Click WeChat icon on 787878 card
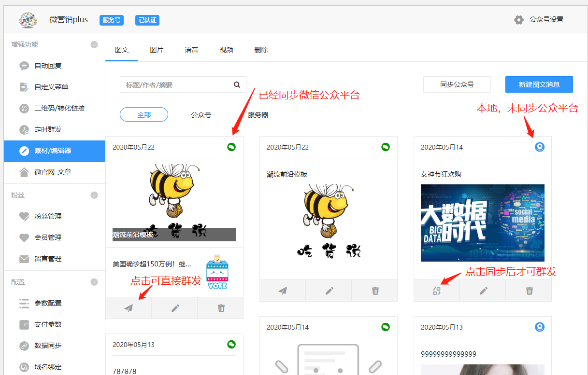Viewport: 588px width, 375px height. (231, 344)
